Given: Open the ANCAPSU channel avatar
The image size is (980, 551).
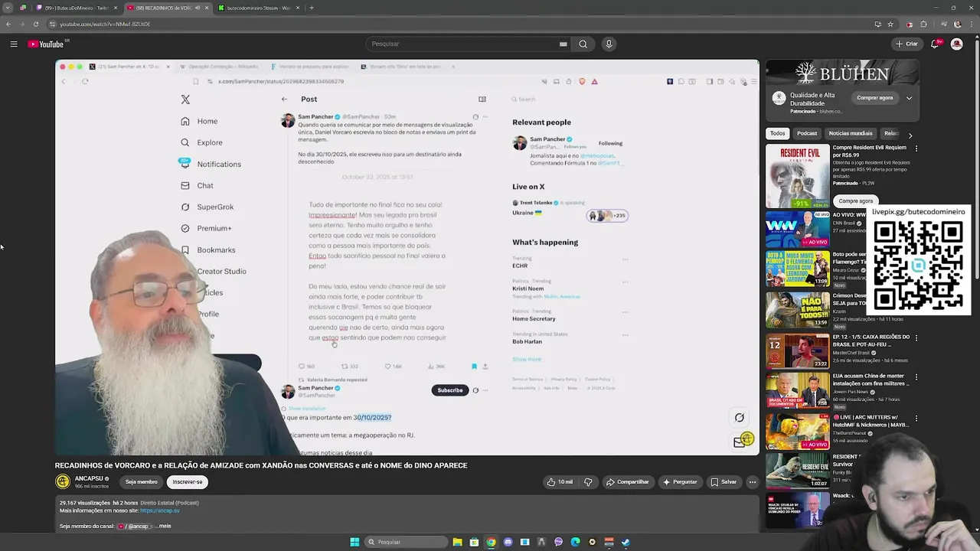Looking at the screenshot, I should pyautogui.click(x=63, y=481).
